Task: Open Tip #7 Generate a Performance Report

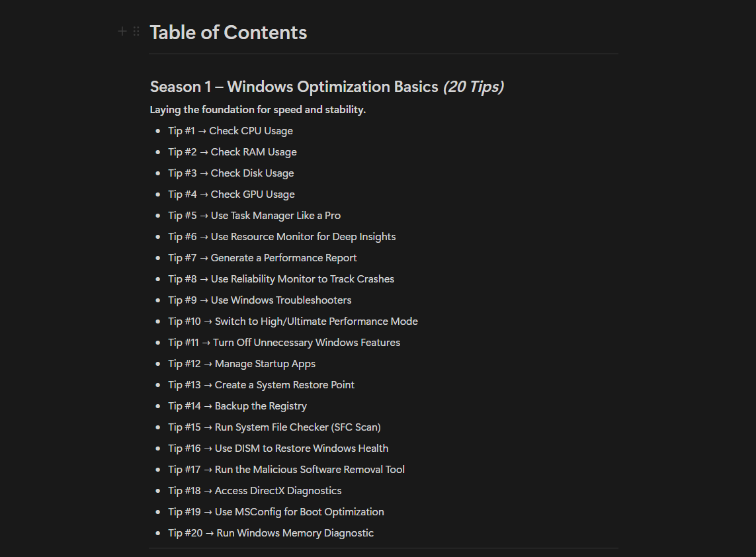Action: 263,258
